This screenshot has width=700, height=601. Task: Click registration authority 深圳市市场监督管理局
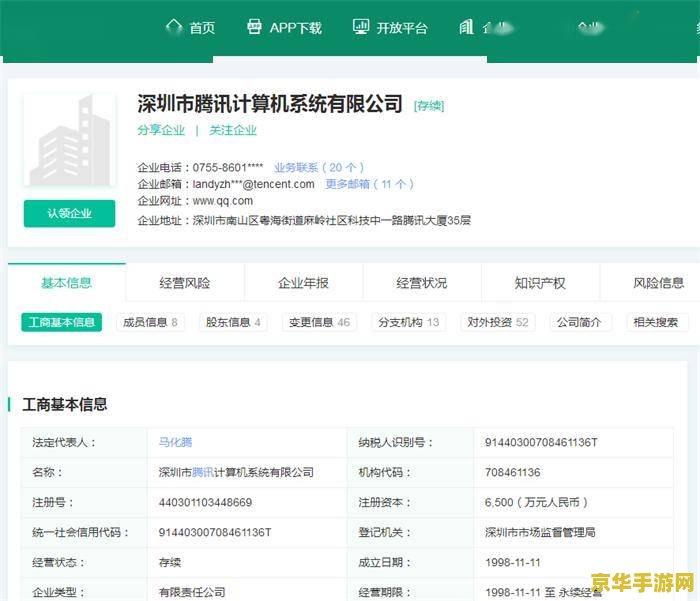point(540,532)
